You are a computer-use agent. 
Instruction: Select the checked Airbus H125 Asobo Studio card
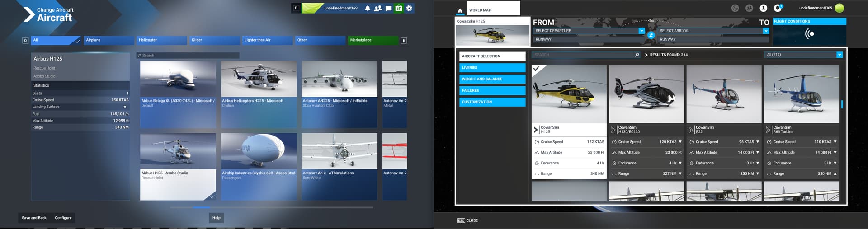pos(178,166)
